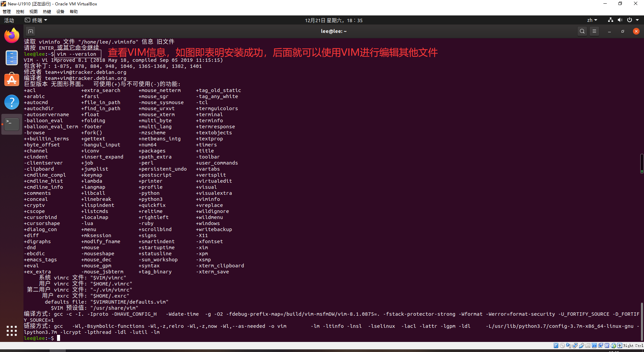Click VirtualBox keyboard capture indicator icon
This screenshot has height=352, width=644.
(x=620, y=346)
